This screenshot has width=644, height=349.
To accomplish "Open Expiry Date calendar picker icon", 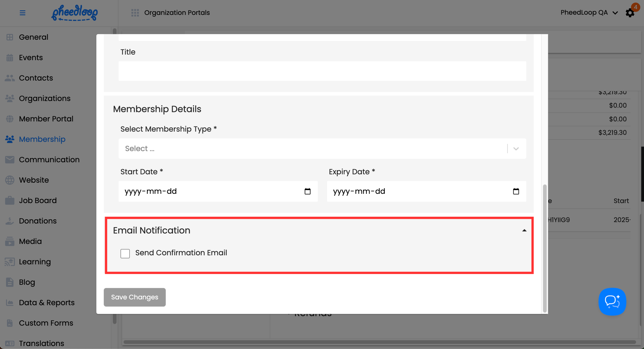I will click(x=516, y=191).
